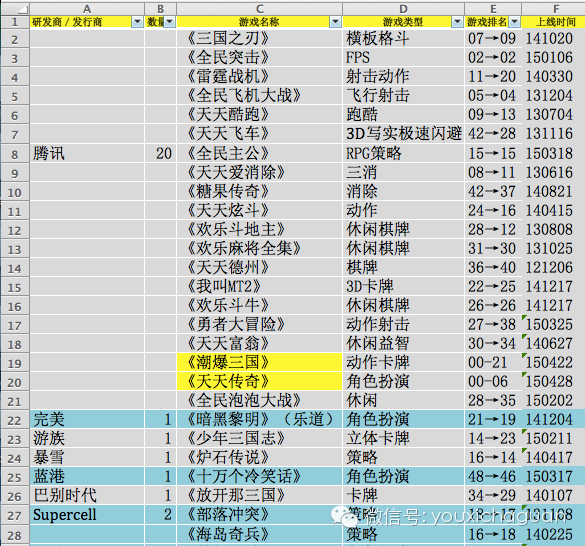This screenshot has height=546, width=585.
Task: Select column A header
Action: click(87, 9)
